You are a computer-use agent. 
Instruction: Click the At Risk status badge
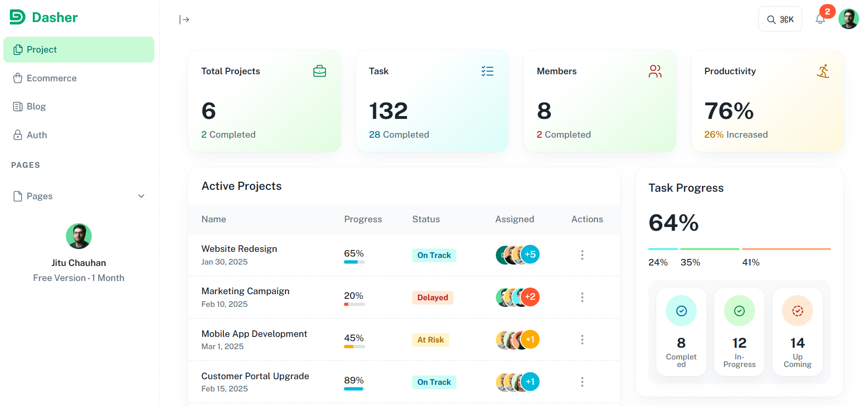click(430, 340)
